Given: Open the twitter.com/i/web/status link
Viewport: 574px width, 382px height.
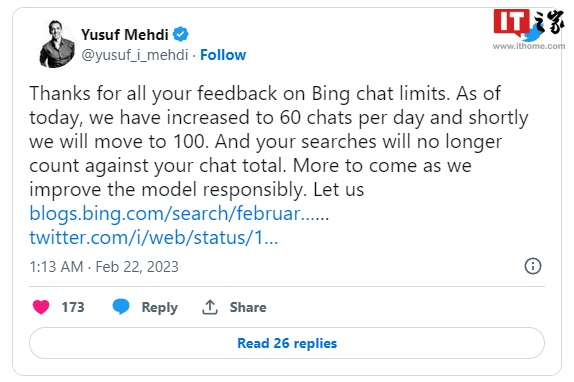Looking at the screenshot, I should click(x=154, y=237).
